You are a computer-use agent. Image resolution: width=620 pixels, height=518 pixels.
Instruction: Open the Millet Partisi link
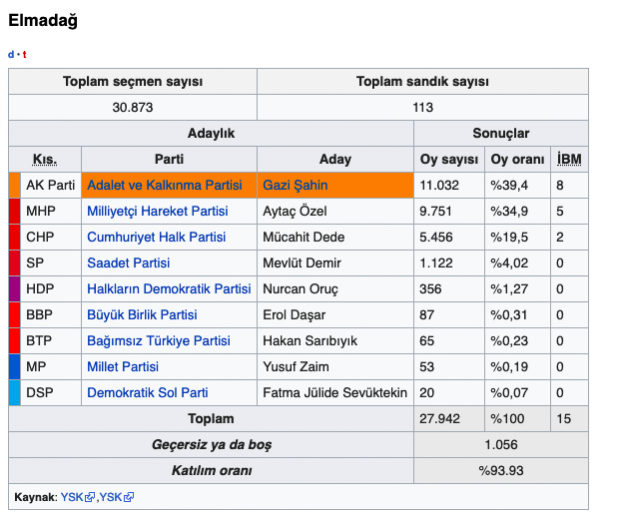[x=123, y=367]
